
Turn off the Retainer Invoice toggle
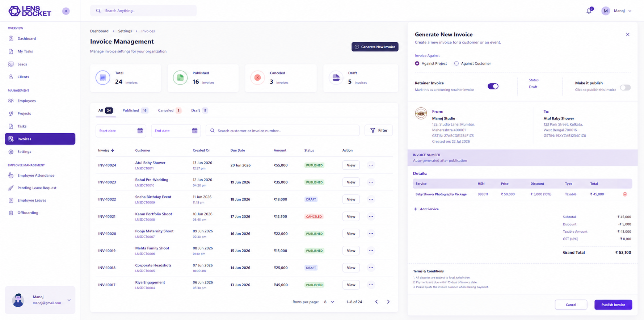pyautogui.click(x=493, y=86)
